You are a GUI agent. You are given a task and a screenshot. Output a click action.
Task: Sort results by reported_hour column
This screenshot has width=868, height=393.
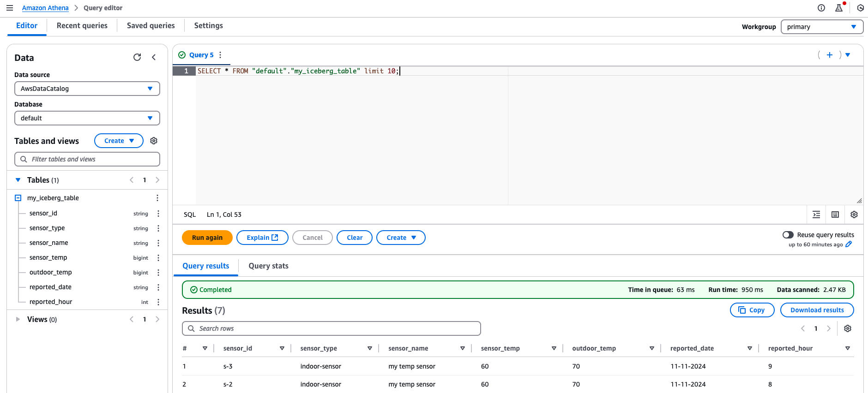click(x=848, y=348)
